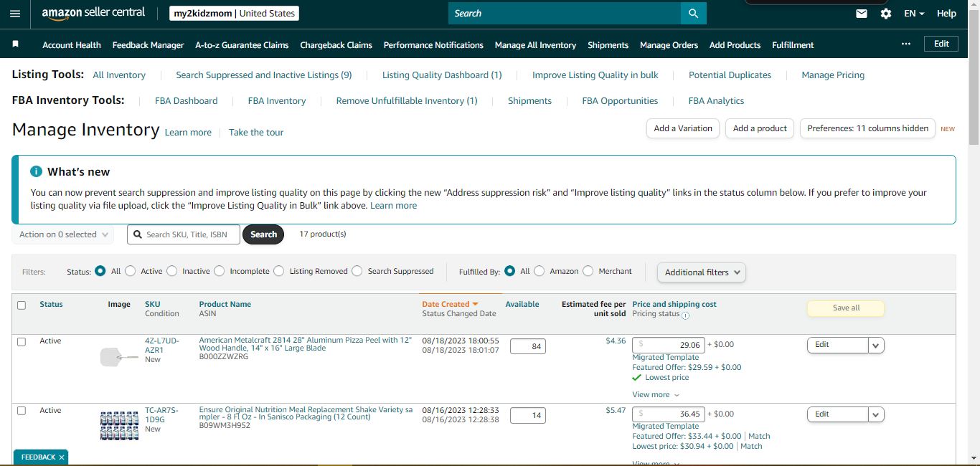Screen dimensions: 980x466
Task: Open the Fulfillment menu item
Action: [x=793, y=44]
